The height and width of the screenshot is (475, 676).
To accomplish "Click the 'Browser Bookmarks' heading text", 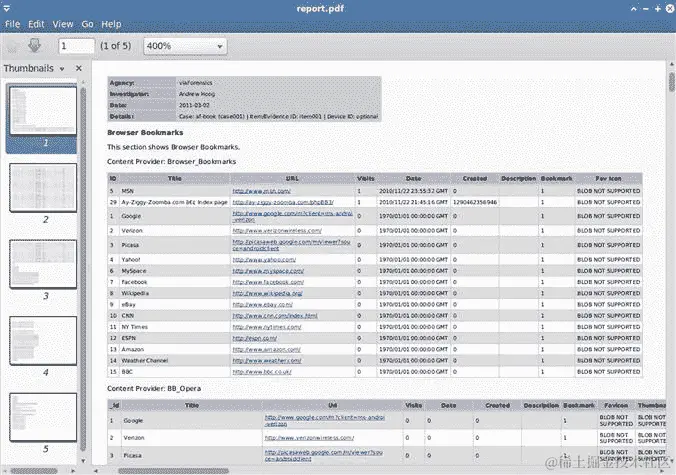I will [x=145, y=132].
